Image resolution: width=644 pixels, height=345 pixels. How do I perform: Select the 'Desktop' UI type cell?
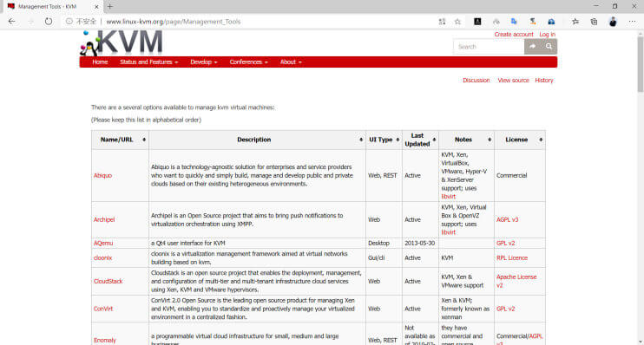384,244
